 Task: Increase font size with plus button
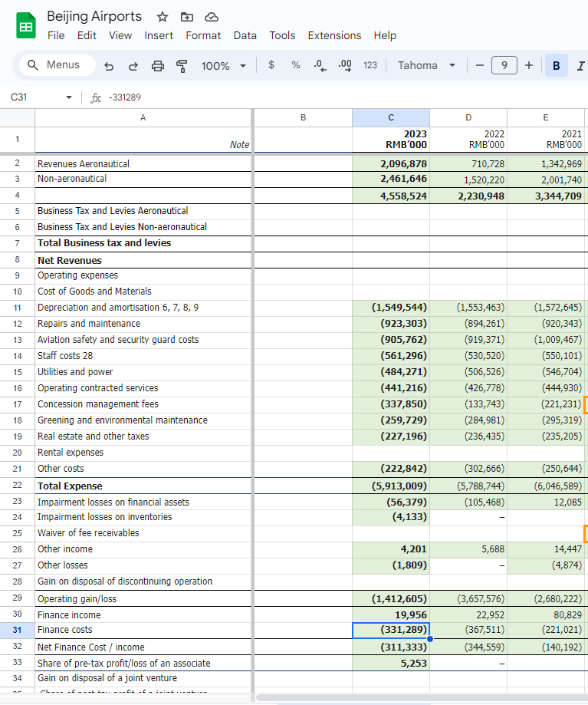pyautogui.click(x=529, y=65)
